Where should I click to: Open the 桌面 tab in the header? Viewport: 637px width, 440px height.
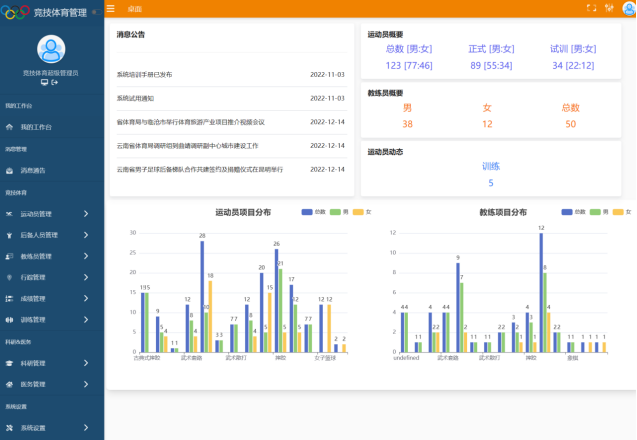(x=134, y=9)
